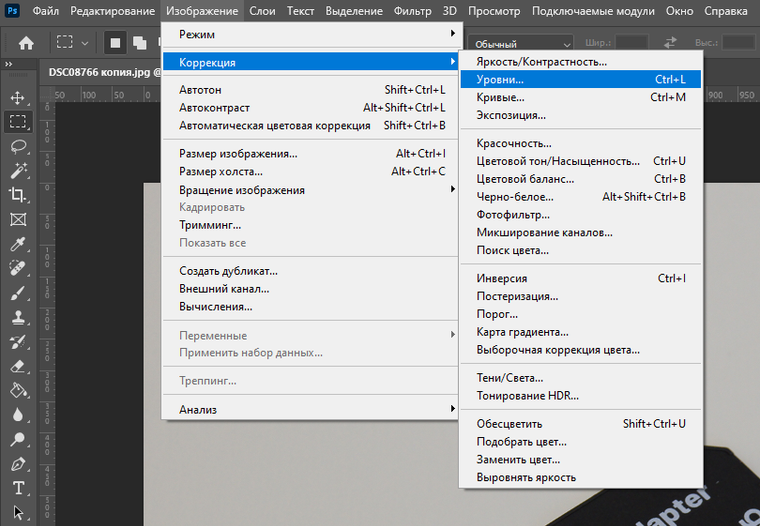Select the Rectangular Marquee tool
Image resolution: width=760 pixels, height=526 pixels.
coord(18,122)
